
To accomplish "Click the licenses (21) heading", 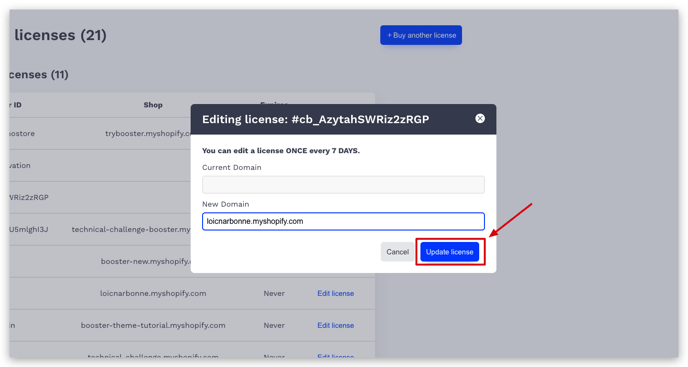I will (x=60, y=35).
